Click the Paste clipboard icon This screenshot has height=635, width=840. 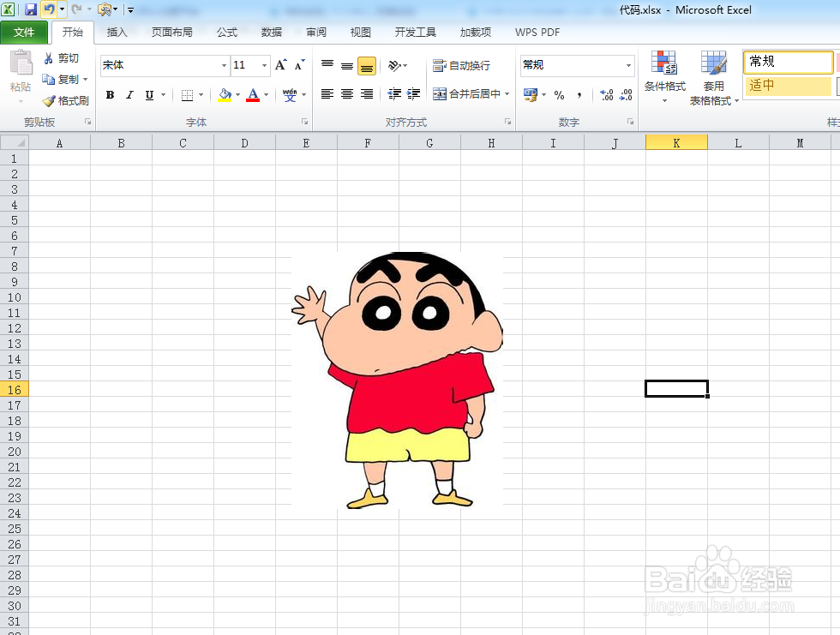pos(21,63)
